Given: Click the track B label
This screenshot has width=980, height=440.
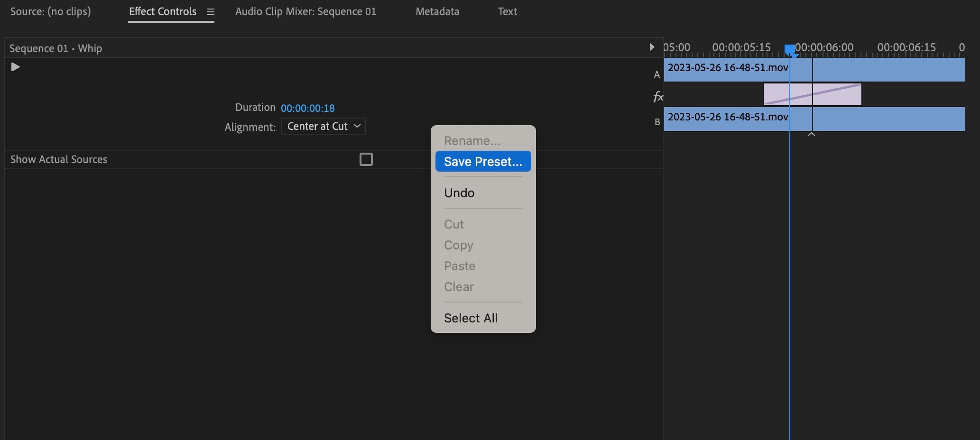Looking at the screenshot, I should (x=657, y=122).
